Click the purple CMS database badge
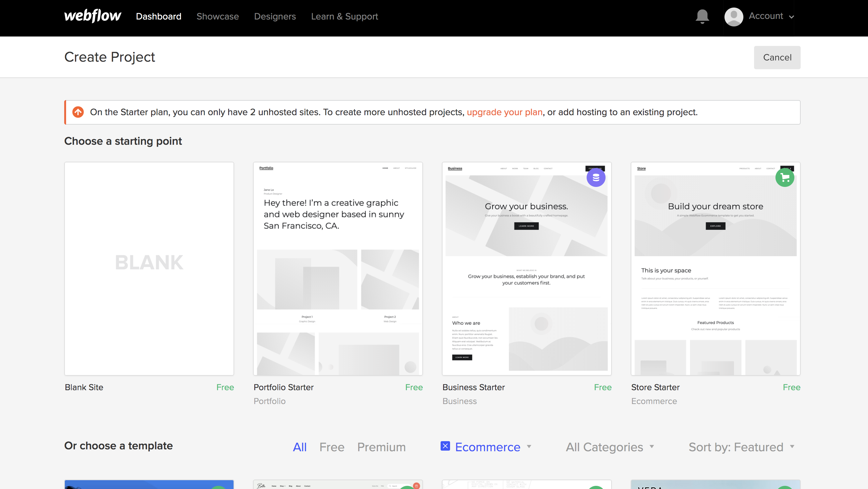Screen dimensions: 868x489 point(595,177)
